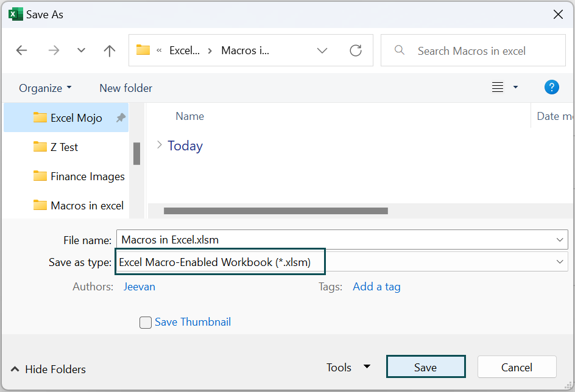Open the Organize menu
Image resolution: width=575 pixels, height=392 pixels.
(45, 88)
